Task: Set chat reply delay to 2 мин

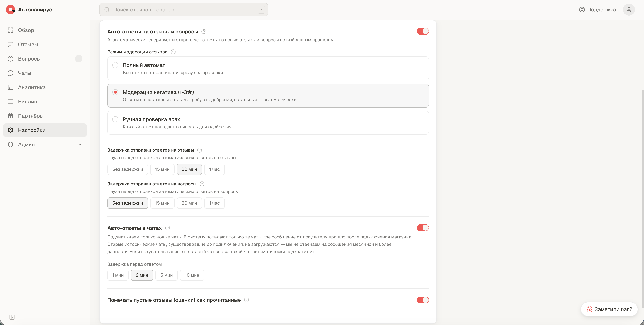Action: coord(142,275)
